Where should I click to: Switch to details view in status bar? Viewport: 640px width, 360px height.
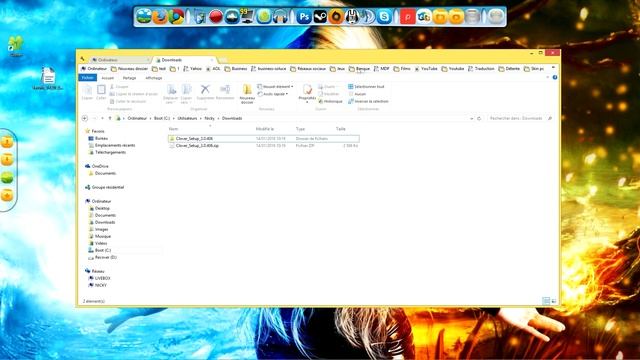click(x=546, y=301)
